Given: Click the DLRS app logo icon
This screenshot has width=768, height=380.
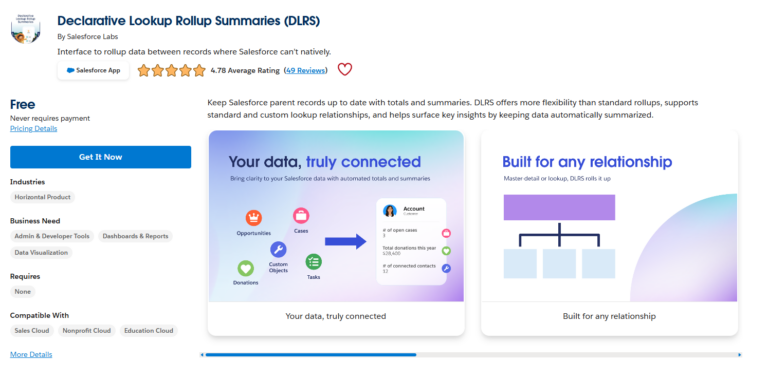Looking at the screenshot, I should [25, 29].
